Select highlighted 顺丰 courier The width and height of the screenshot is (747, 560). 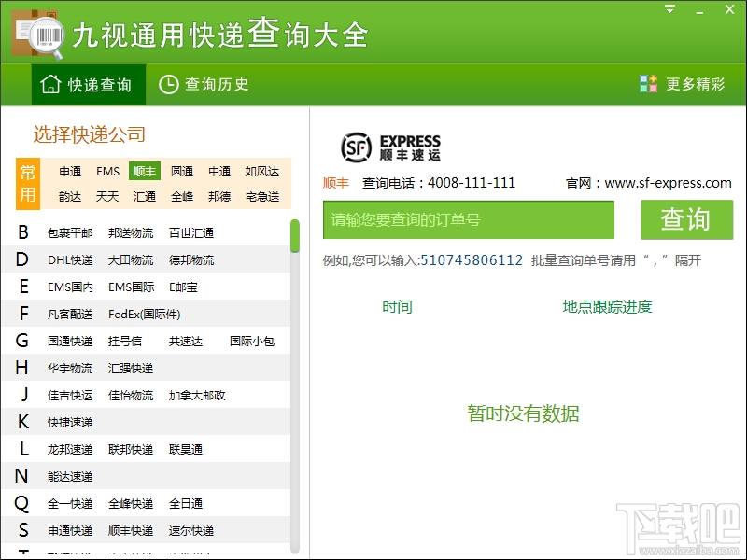145,171
